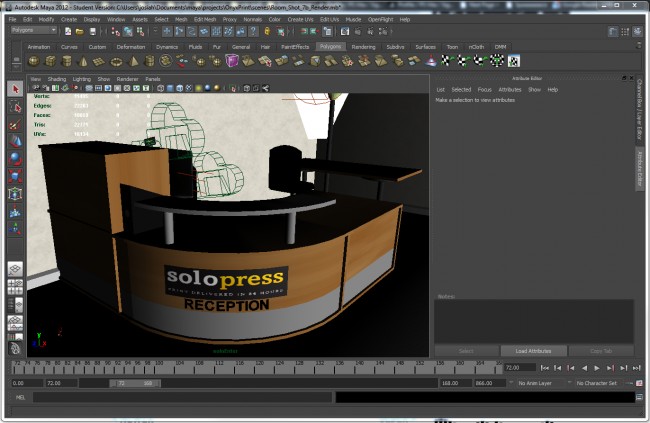Toggle Attribute Editor display at top right
The height and width of the screenshot is (423, 650).
(x=613, y=32)
